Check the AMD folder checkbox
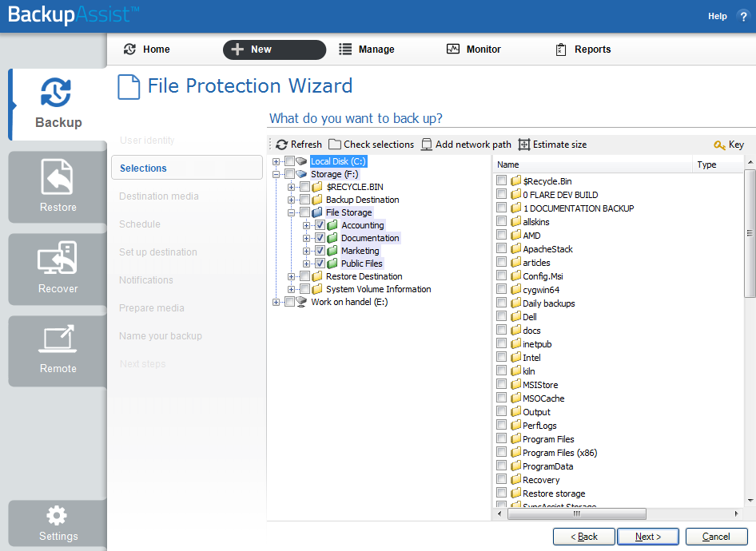 tap(502, 235)
